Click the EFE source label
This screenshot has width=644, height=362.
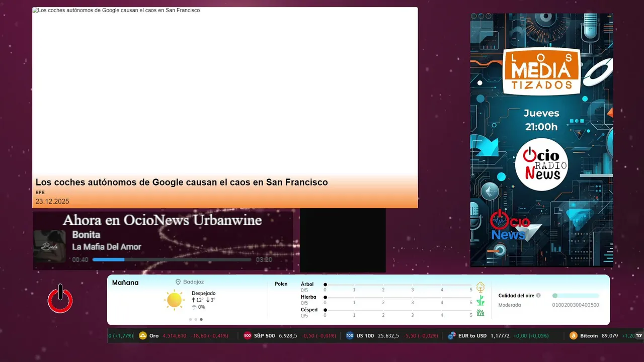point(40,193)
